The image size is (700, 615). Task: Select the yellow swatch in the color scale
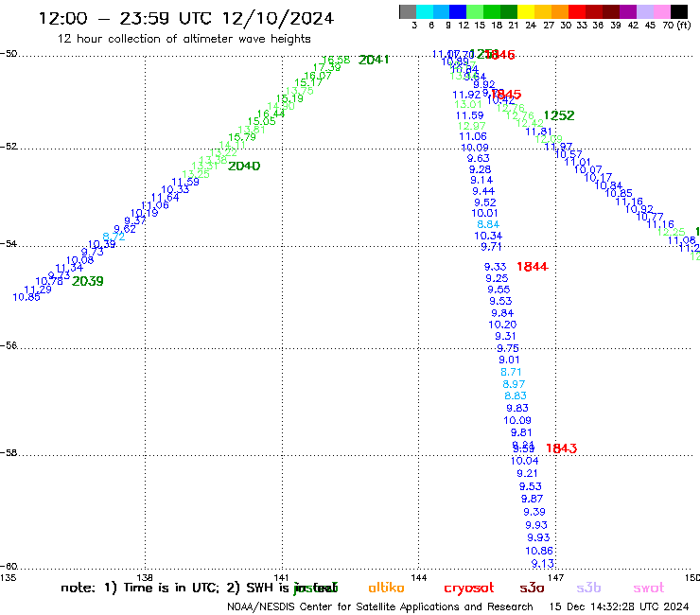(x=526, y=12)
